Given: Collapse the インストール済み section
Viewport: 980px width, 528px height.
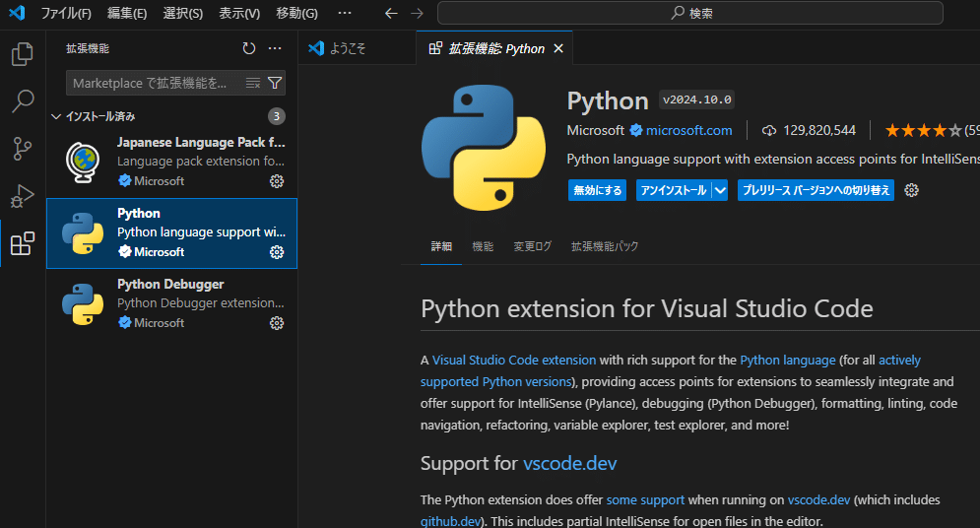Looking at the screenshot, I should (x=56, y=116).
